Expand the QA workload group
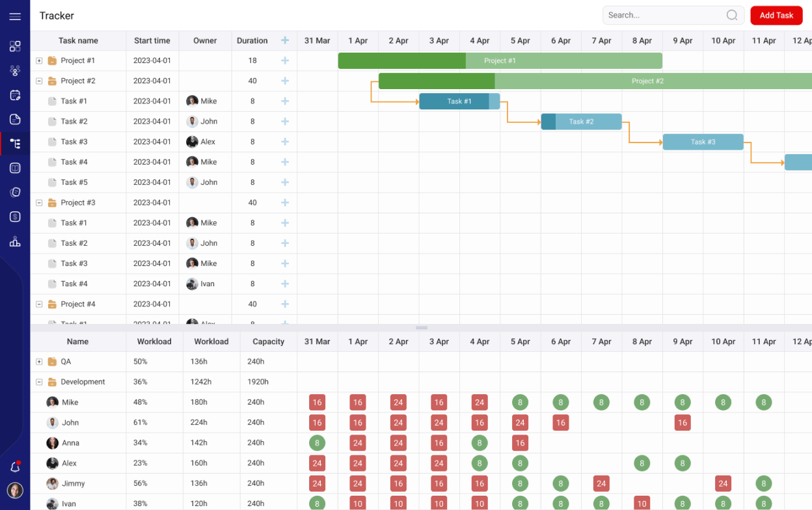 [40, 361]
